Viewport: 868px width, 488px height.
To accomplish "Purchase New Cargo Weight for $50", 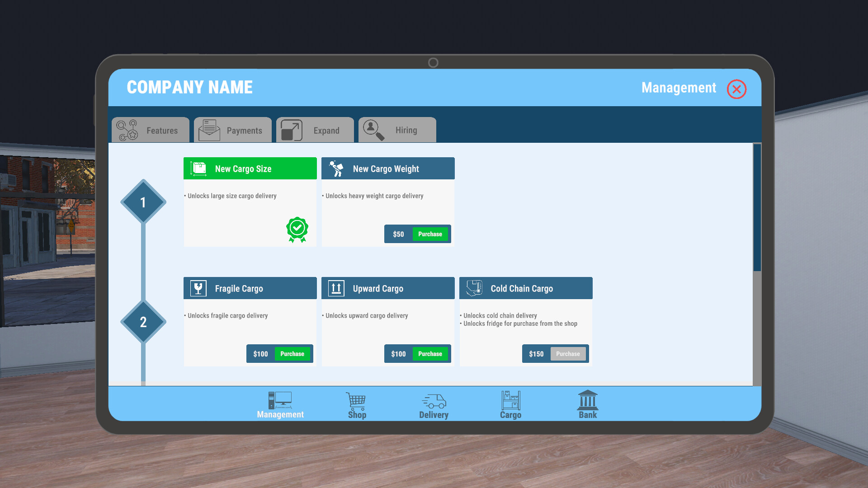I will (x=430, y=234).
